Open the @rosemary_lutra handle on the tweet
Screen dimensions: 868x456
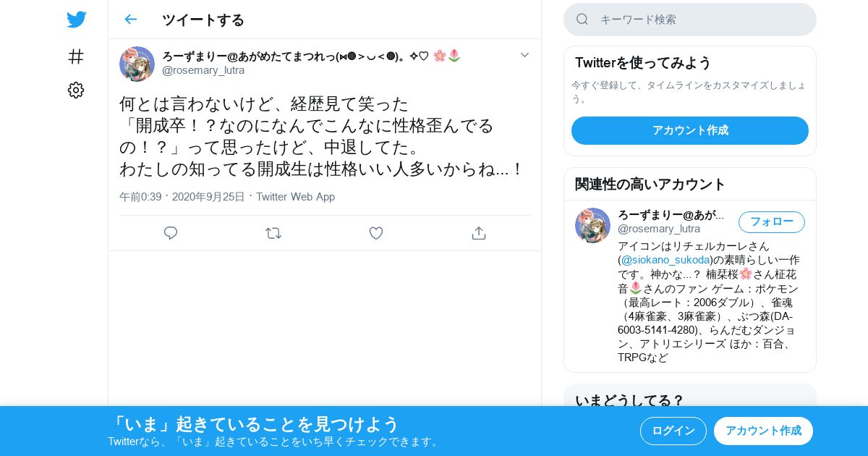click(203, 70)
